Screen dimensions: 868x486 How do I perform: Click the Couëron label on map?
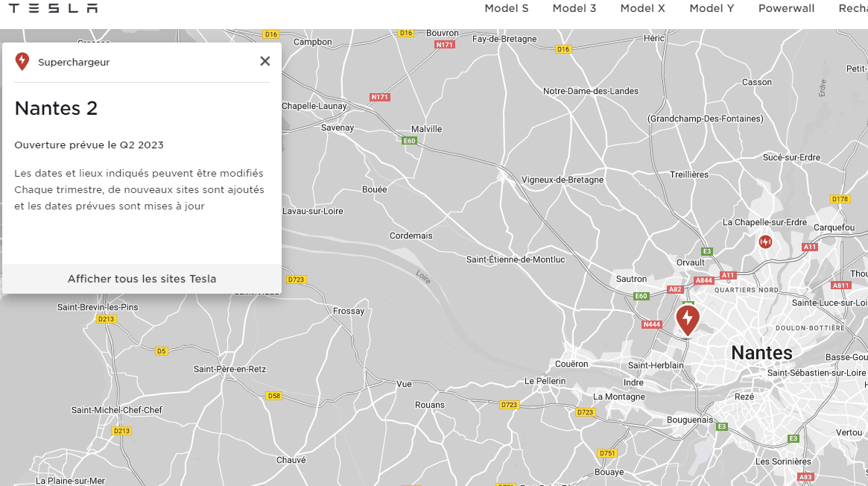tap(571, 364)
